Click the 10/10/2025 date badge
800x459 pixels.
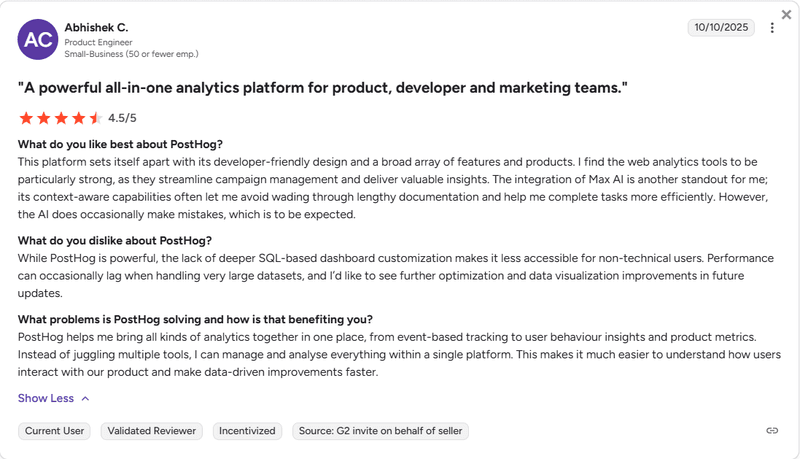(x=721, y=27)
